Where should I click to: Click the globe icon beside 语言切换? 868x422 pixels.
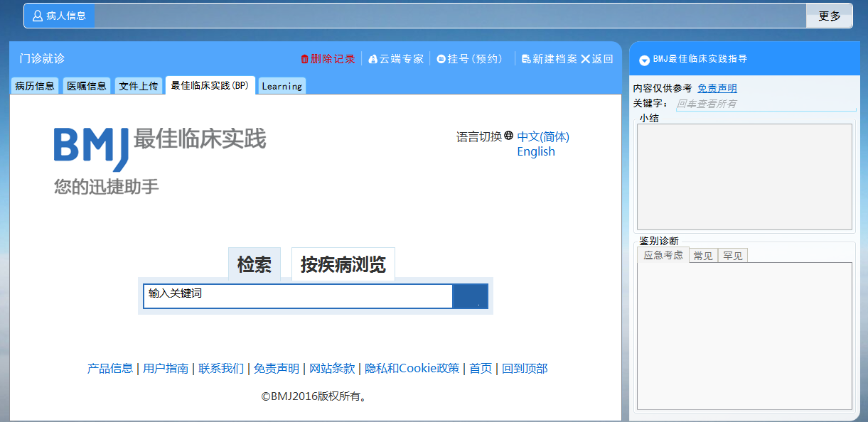pyautogui.click(x=508, y=136)
